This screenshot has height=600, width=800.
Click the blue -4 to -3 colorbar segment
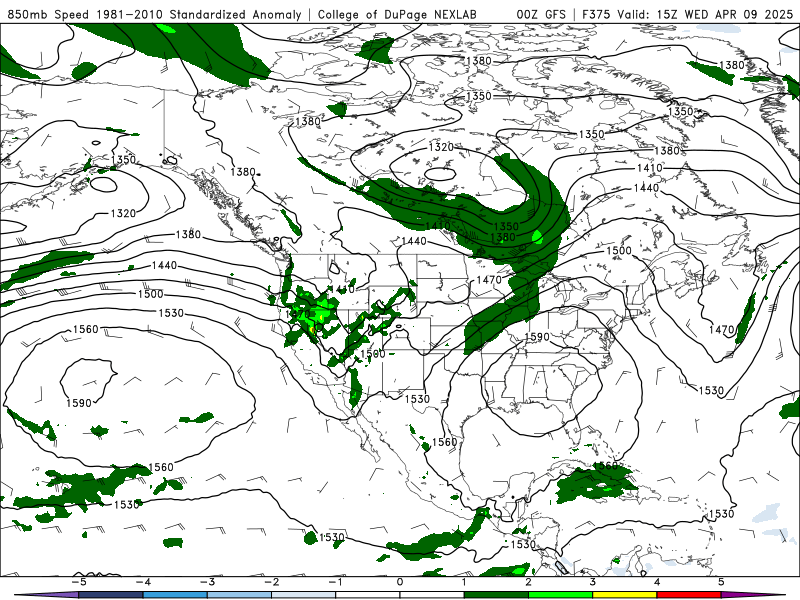pyautogui.click(x=175, y=595)
